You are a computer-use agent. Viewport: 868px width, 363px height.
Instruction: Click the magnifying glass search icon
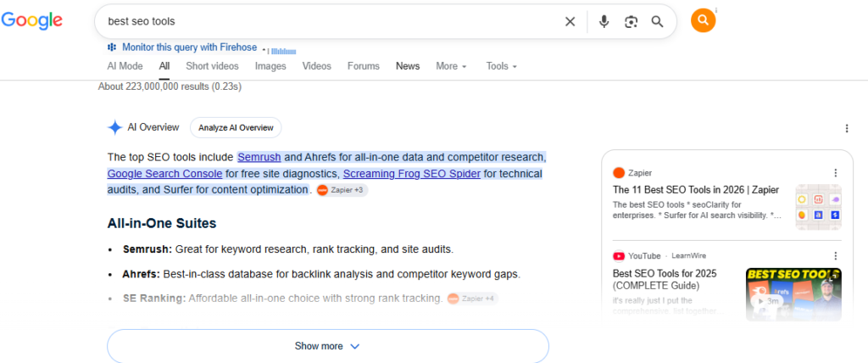pyautogui.click(x=657, y=21)
